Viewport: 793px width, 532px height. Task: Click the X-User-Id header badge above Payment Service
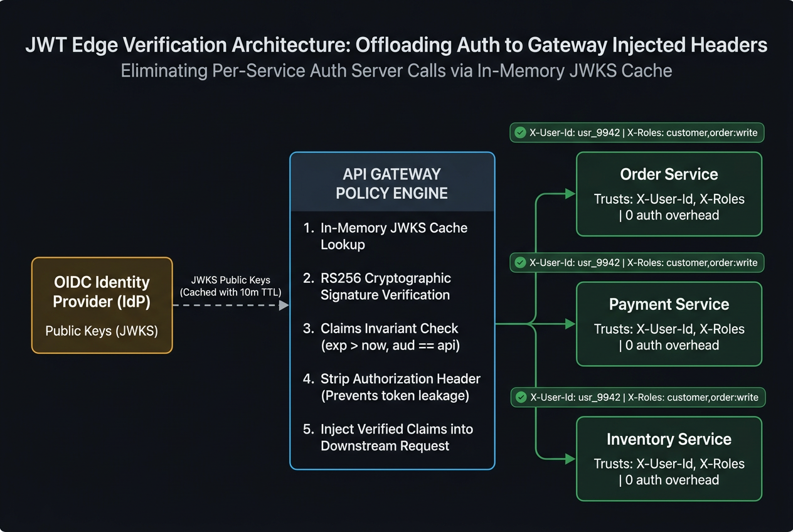click(637, 262)
